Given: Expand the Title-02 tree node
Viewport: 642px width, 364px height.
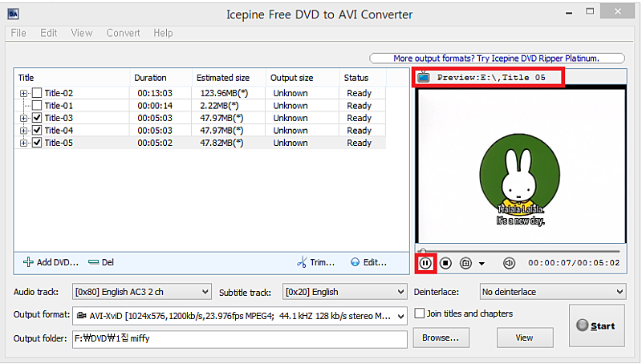Looking at the screenshot, I should pos(24,93).
